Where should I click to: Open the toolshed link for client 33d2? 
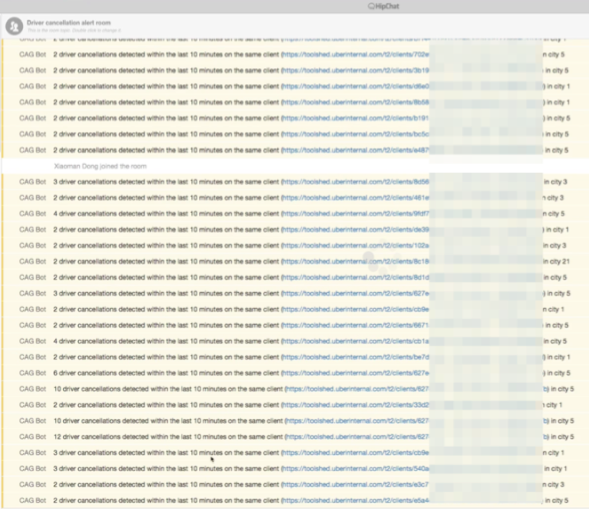[x=356, y=405]
